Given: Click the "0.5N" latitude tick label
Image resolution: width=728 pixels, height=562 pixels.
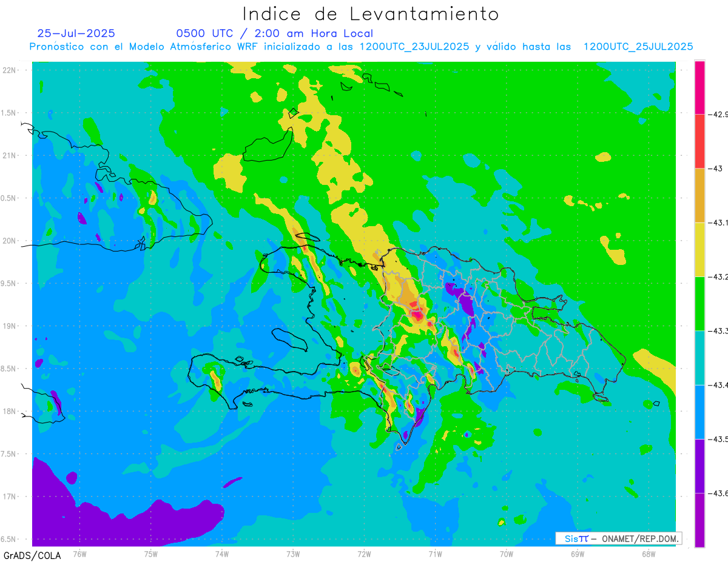Looking at the screenshot, I should tap(9, 198).
